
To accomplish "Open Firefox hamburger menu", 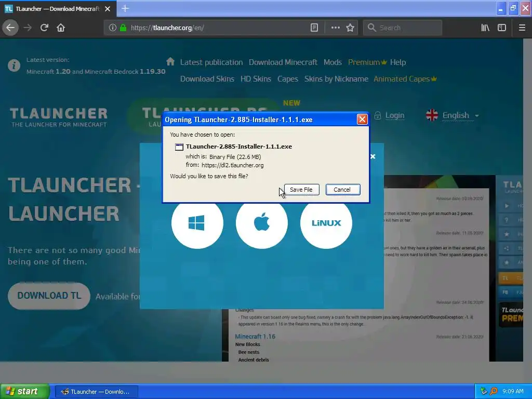I will 522,28.
